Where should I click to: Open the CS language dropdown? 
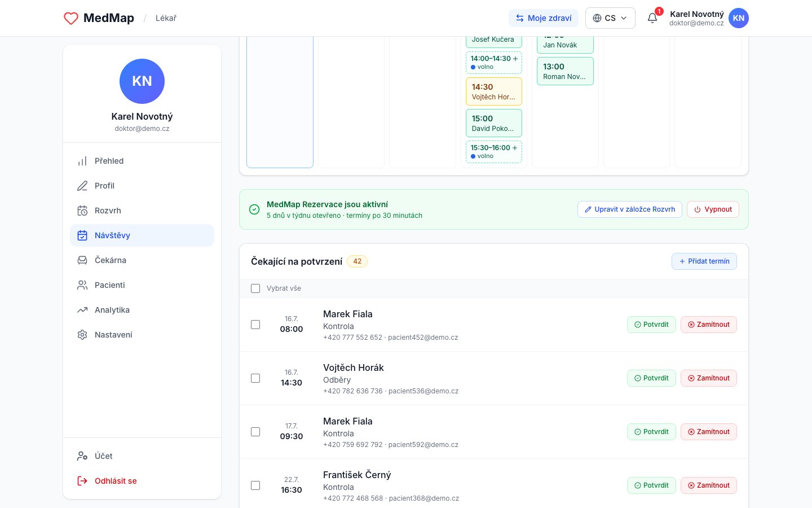(610, 18)
